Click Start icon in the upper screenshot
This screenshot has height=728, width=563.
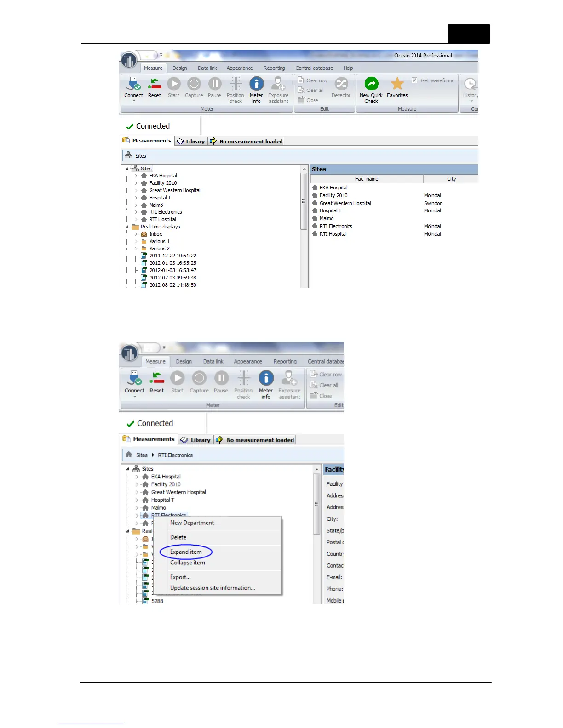pos(174,84)
